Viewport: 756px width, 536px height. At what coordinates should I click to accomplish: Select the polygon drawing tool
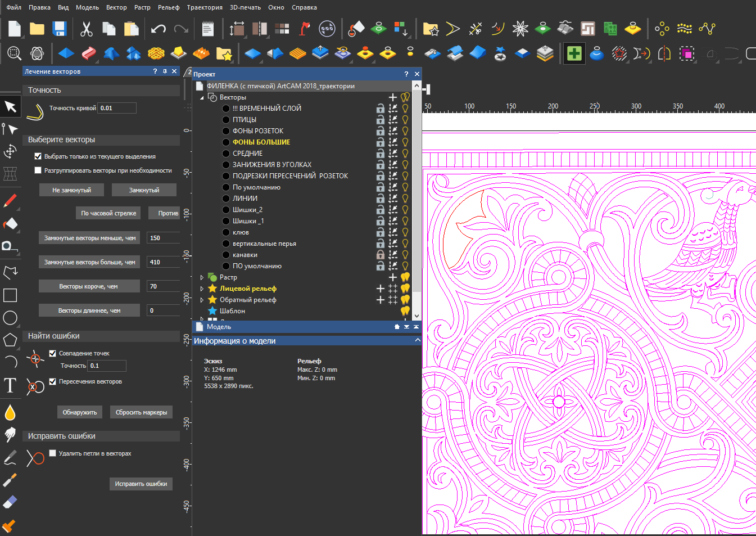10,340
